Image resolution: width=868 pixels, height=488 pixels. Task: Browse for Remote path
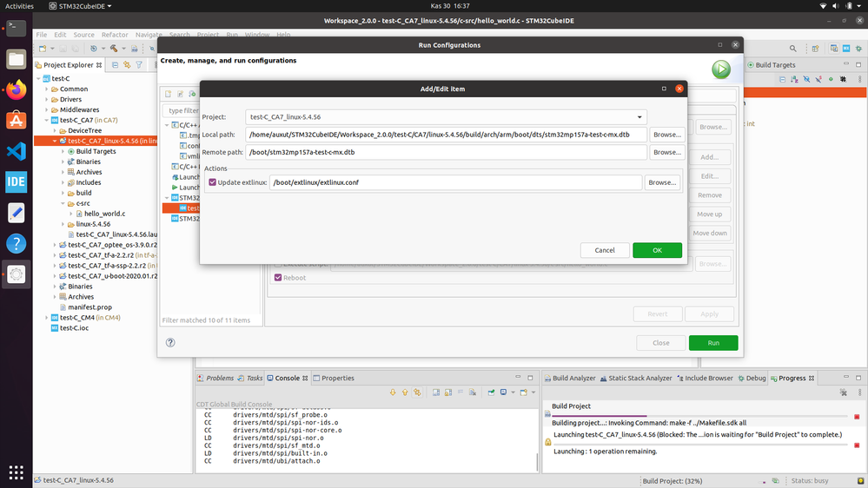[x=666, y=152]
